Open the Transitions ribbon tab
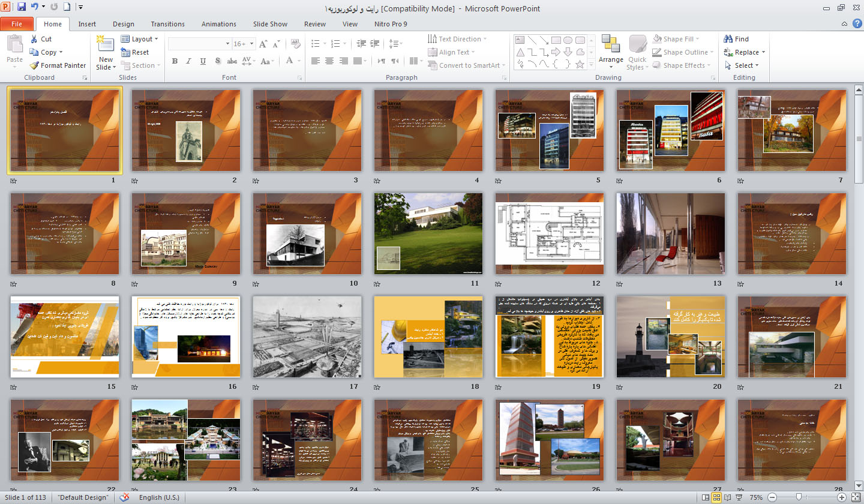The width and height of the screenshot is (864, 504). coord(167,24)
